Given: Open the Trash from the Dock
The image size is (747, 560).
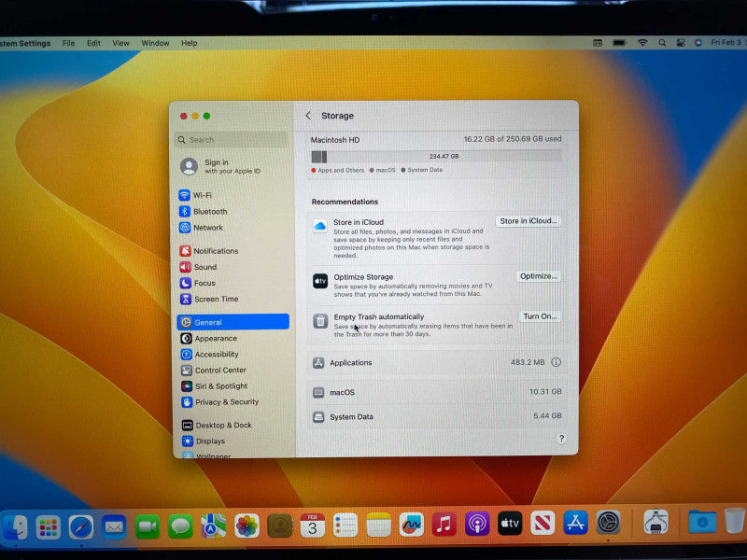Looking at the screenshot, I should click(x=734, y=521).
